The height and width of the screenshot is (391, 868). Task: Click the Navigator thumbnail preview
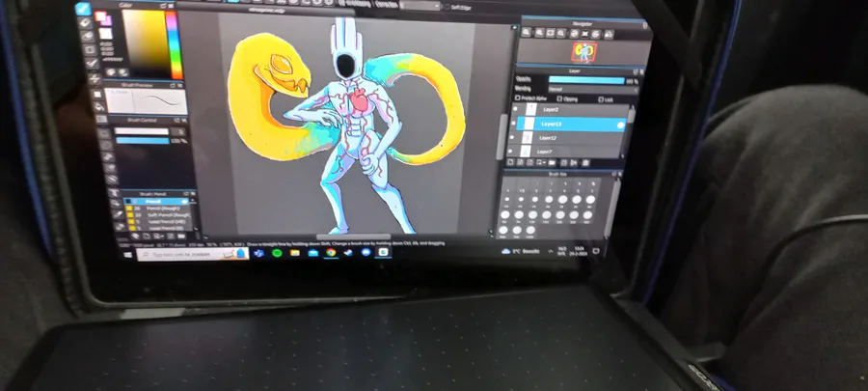(584, 52)
